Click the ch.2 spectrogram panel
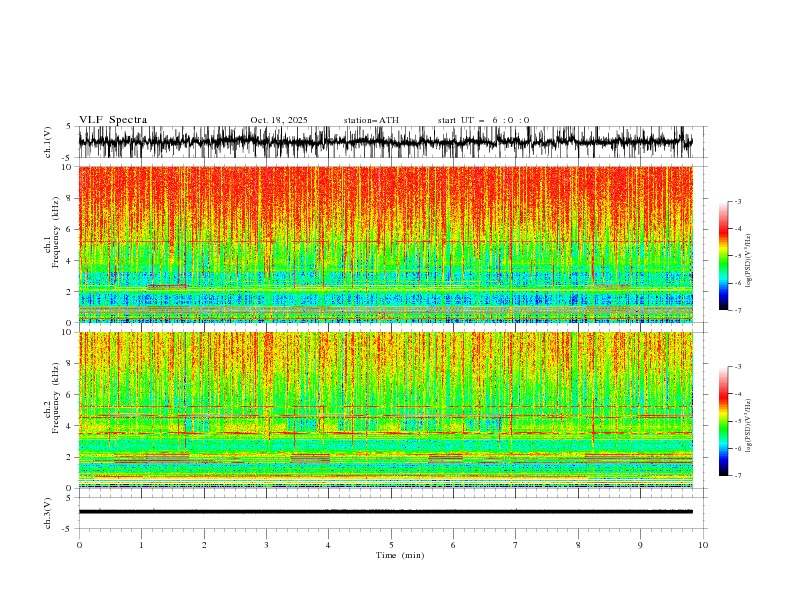 [385, 410]
